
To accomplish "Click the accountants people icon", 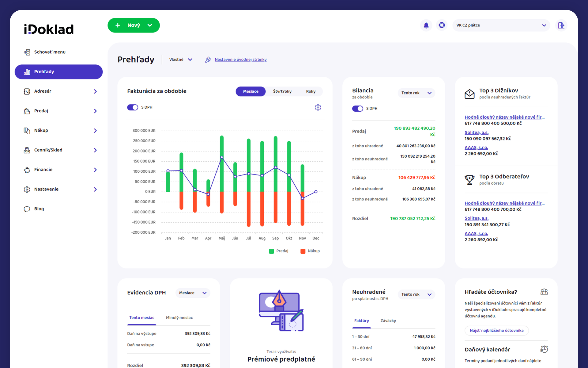I will [x=544, y=292].
